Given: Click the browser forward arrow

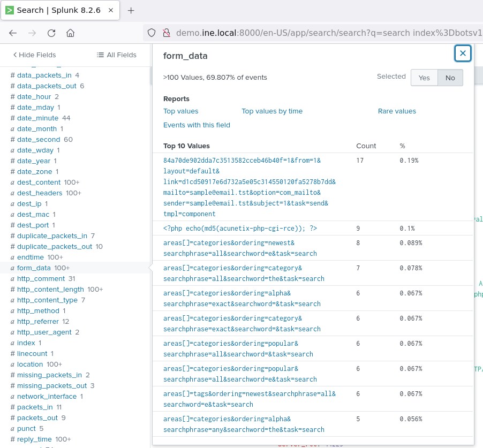Looking at the screenshot, I should [x=32, y=33].
